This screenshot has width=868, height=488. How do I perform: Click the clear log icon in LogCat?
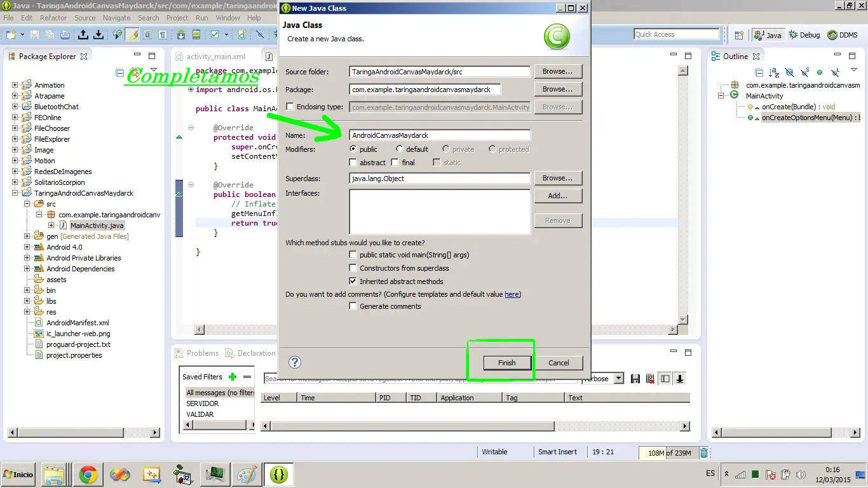pos(650,379)
